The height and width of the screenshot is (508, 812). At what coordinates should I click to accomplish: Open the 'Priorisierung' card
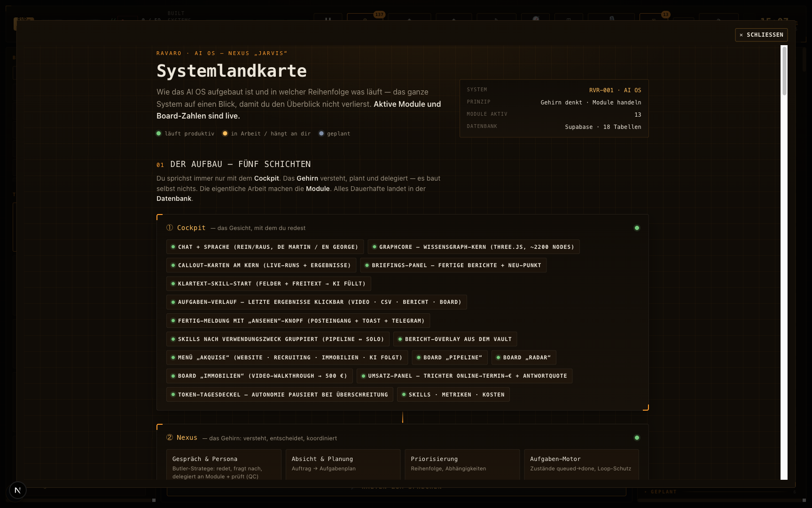coord(462,465)
